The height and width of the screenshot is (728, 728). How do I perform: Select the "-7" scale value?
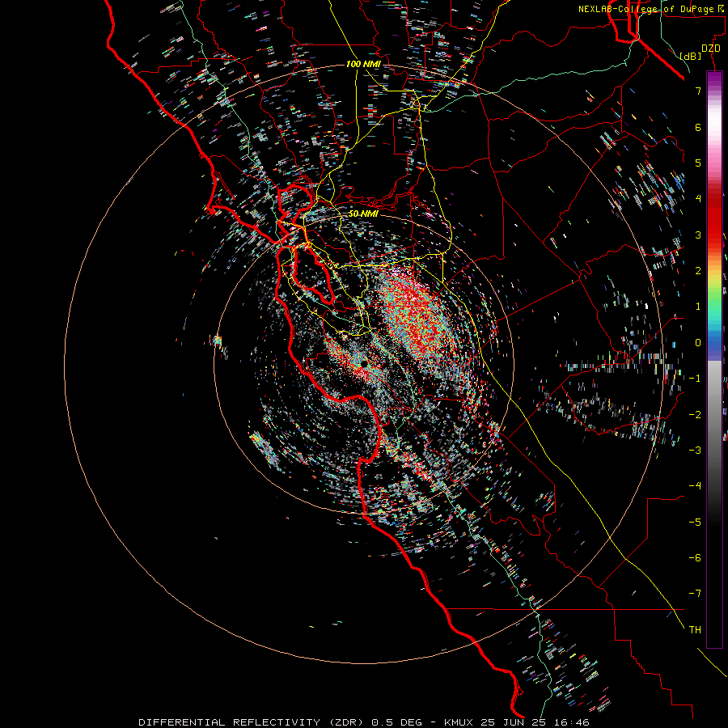tap(695, 594)
